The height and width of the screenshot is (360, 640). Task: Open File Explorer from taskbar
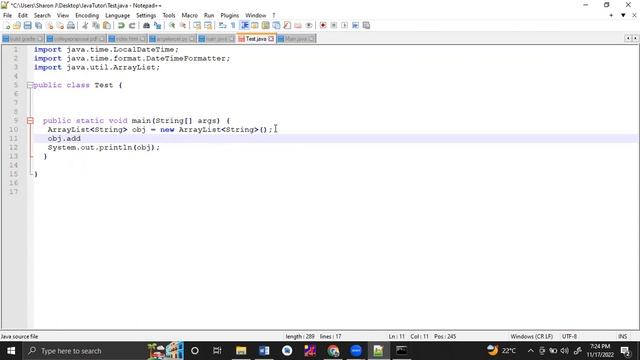pos(241,351)
